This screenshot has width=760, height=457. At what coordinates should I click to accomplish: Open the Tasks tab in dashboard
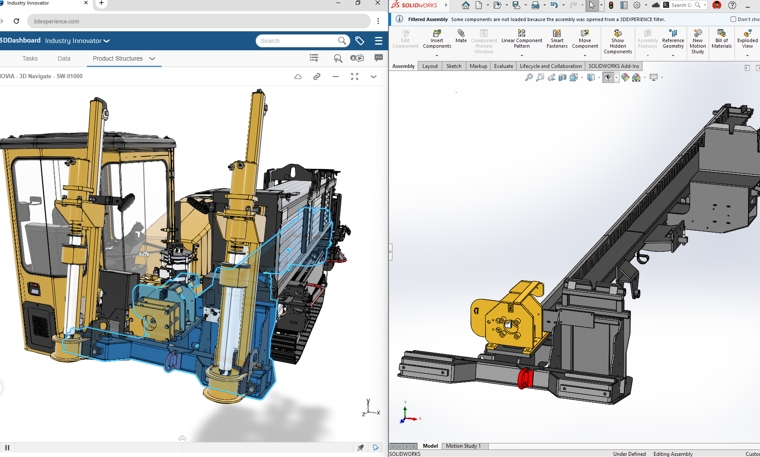[30, 59]
